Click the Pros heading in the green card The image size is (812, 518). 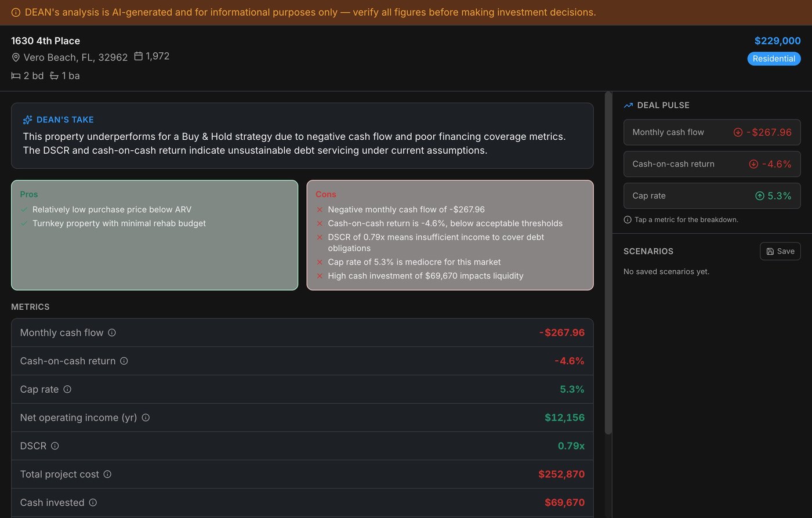pyautogui.click(x=29, y=194)
